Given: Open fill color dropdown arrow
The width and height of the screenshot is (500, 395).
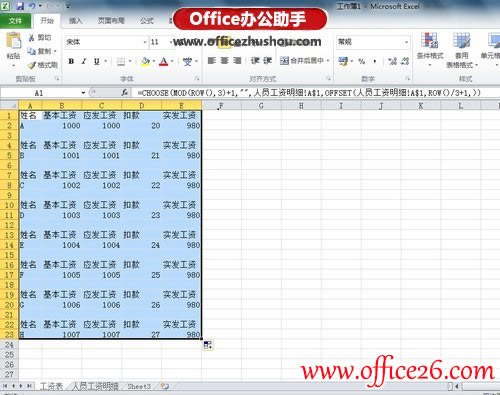Looking at the screenshot, I should point(154,61).
